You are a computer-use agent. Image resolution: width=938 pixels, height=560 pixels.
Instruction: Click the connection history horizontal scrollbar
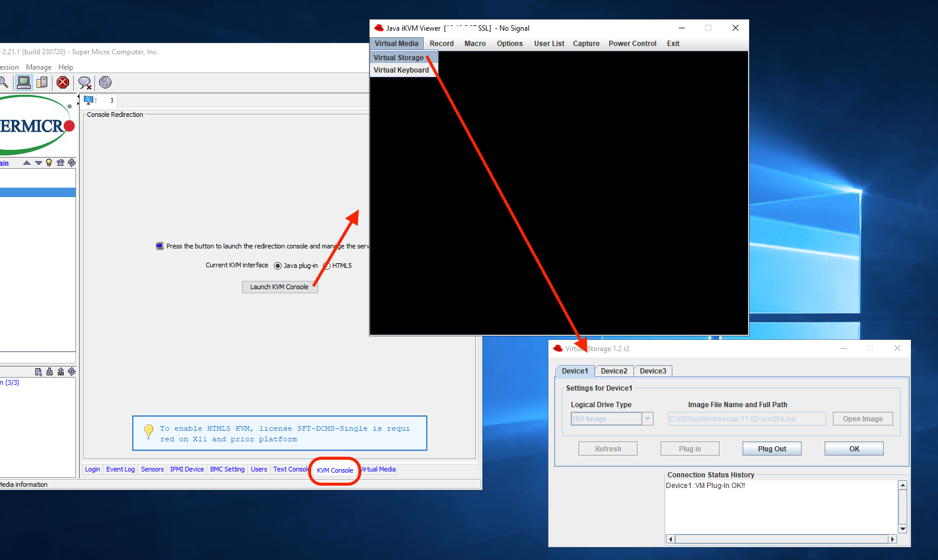tap(782, 539)
